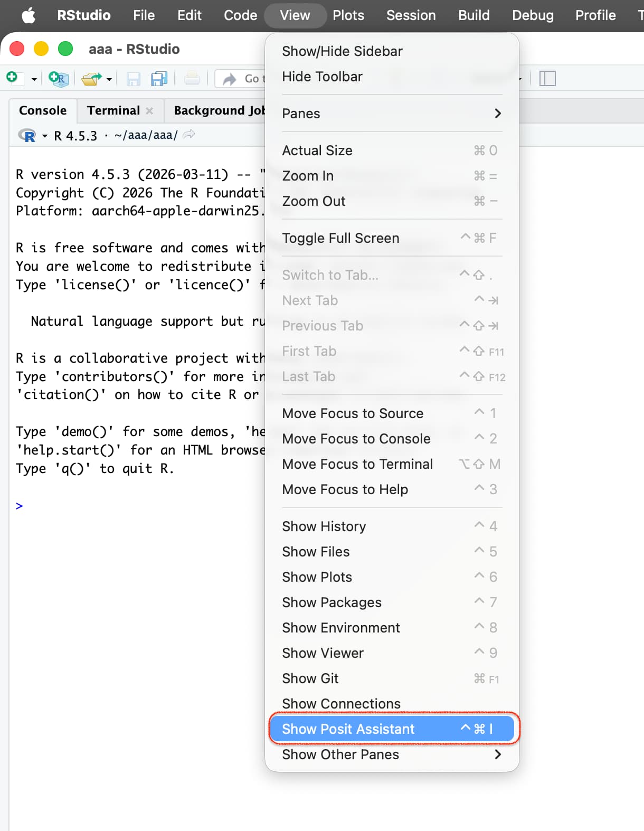
Task: Click the Open File folder icon
Action: pos(91,79)
